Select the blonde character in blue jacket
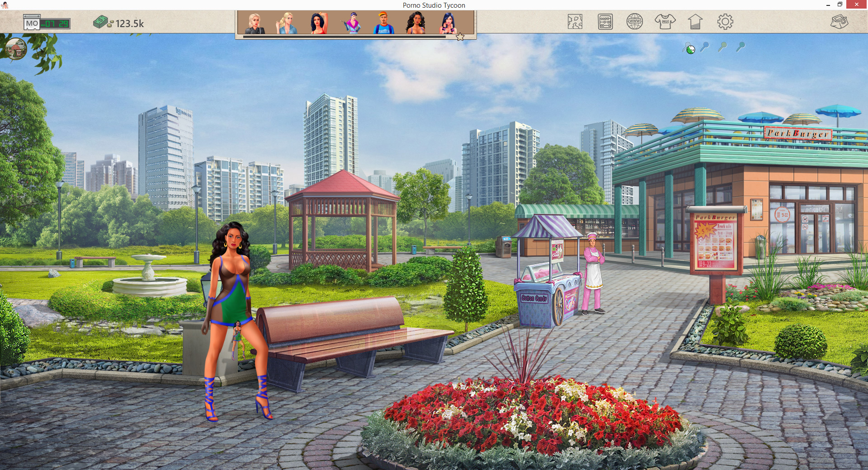This screenshot has width=868, height=470. pos(287,23)
